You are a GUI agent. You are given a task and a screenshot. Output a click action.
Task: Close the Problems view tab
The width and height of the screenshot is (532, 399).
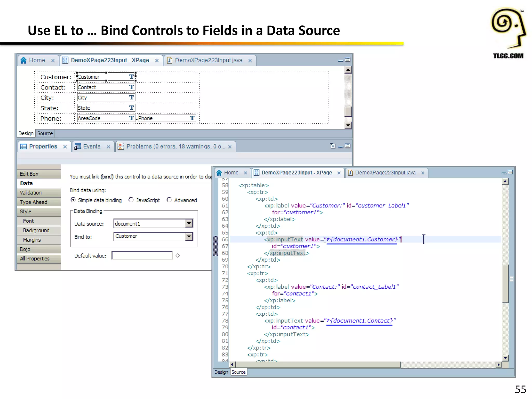pyautogui.click(x=230, y=147)
